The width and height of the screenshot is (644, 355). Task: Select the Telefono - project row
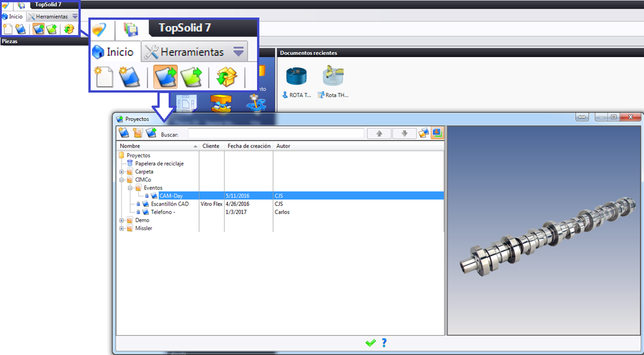coord(163,212)
